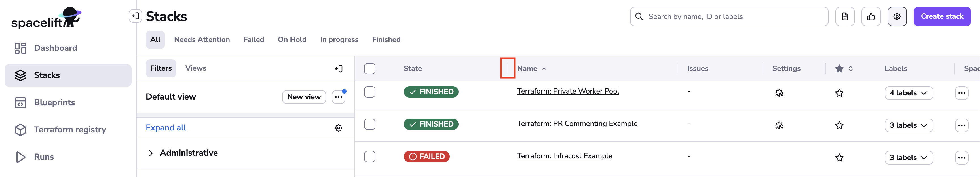Click the Blueprints sidebar icon
980x177 pixels.
coord(20,102)
